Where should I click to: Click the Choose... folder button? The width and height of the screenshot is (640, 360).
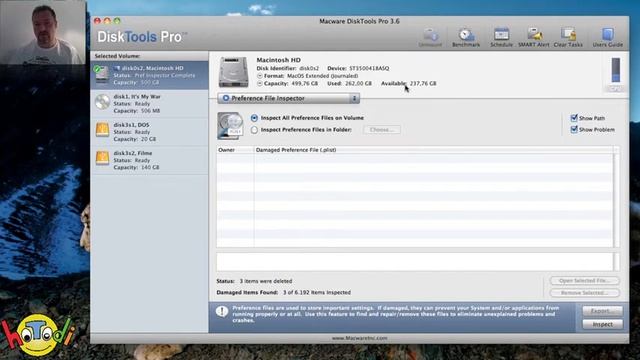[382, 129]
